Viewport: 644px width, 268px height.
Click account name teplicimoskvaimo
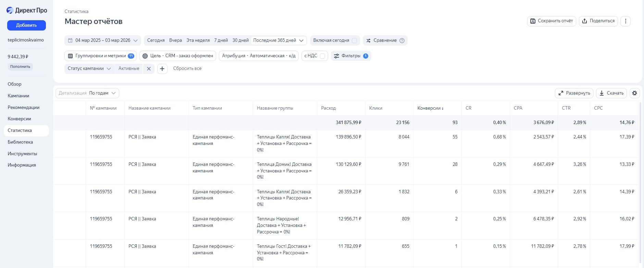tap(26, 40)
